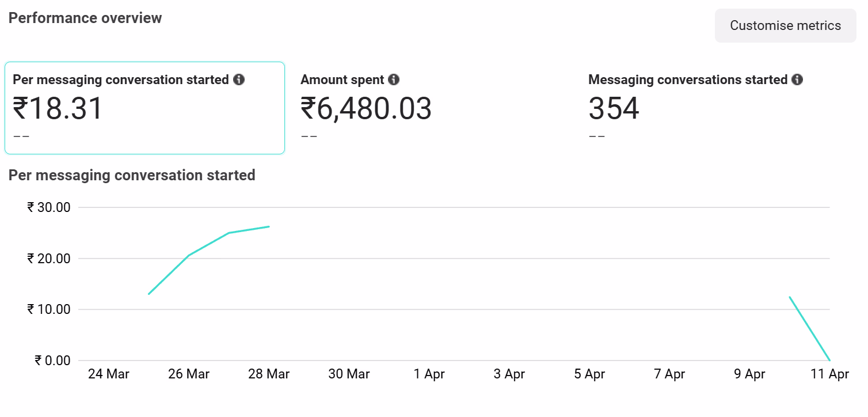Click the 26 Mar date label
Screen dimensions: 868x417
(x=189, y=374)
